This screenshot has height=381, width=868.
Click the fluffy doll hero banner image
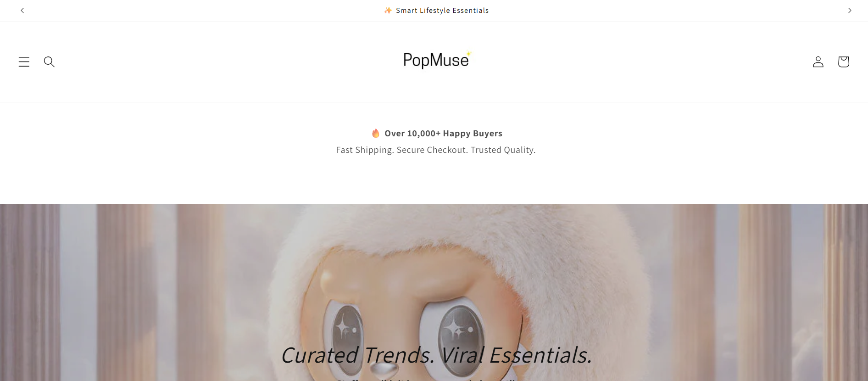[434, 292]
